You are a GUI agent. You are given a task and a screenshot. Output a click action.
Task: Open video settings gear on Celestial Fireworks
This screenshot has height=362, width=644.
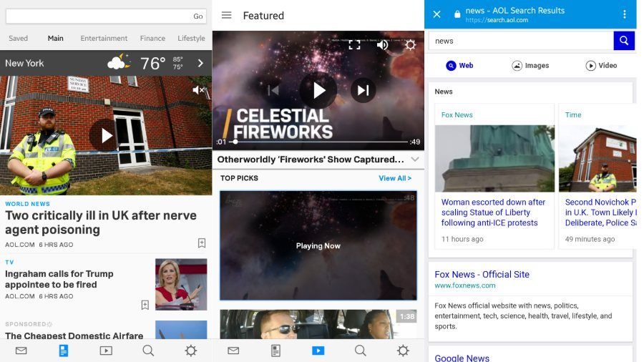point(410,44)
